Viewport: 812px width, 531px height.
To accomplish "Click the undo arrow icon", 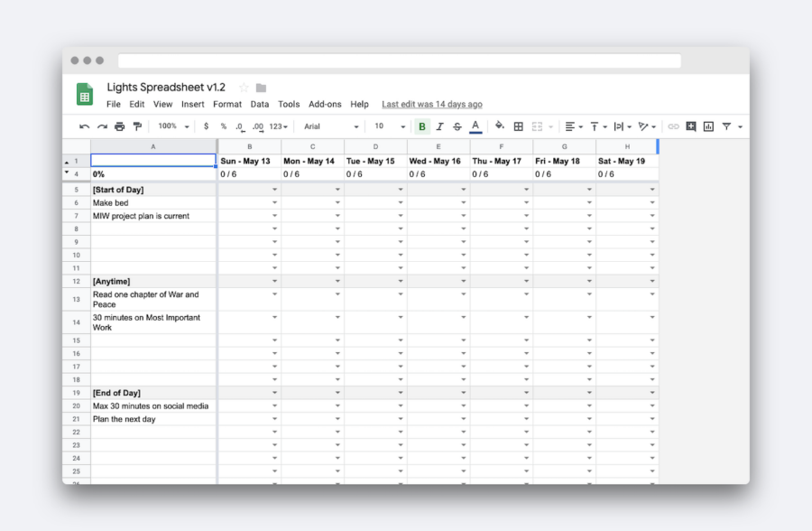I will 85,126.
